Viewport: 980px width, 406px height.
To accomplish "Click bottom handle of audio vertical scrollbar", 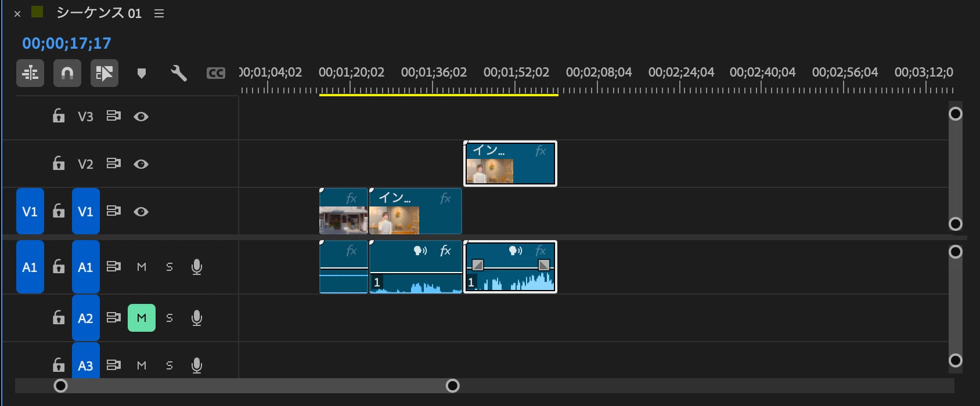I will 956,361.
